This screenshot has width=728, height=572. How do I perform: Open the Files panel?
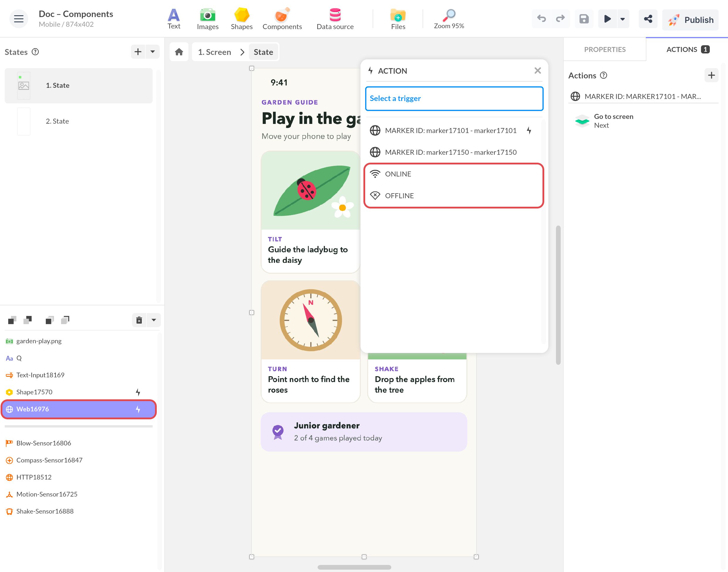(x=398, y=19)
